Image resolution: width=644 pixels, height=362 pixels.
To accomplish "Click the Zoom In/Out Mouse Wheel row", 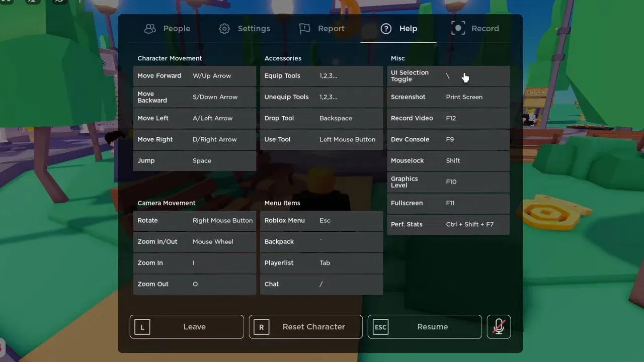I will (195, 242).
